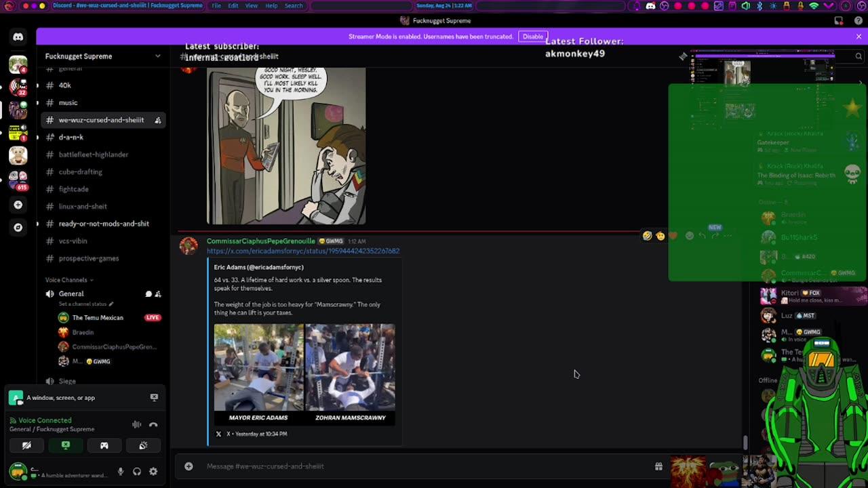Open the File menu
Screen dimensions: 868x488
(216, 5)
